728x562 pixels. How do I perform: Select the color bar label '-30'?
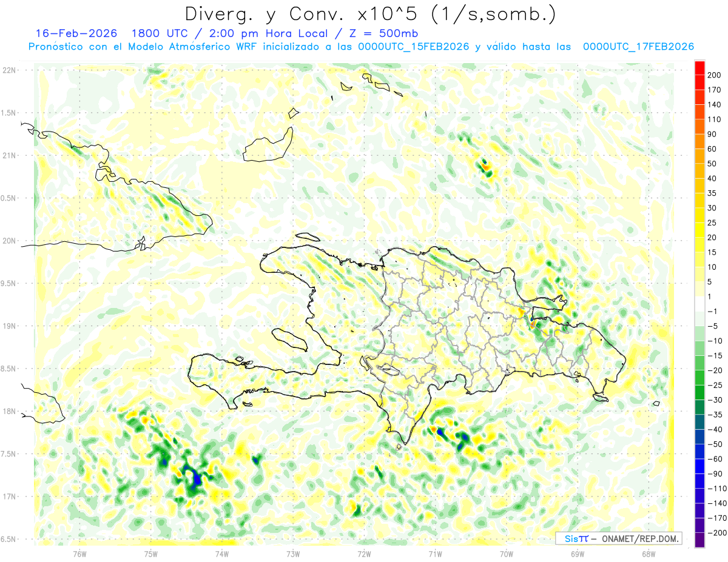coord(715,400)
